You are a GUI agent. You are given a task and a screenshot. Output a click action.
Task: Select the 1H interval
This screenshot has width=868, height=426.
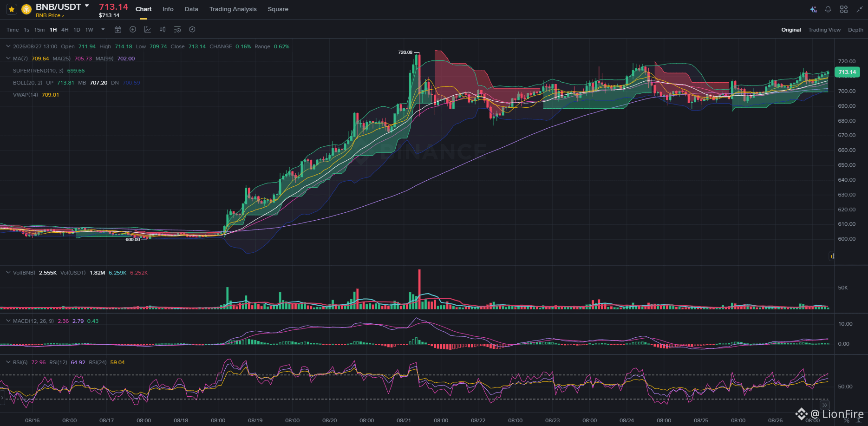click(53, 30)
